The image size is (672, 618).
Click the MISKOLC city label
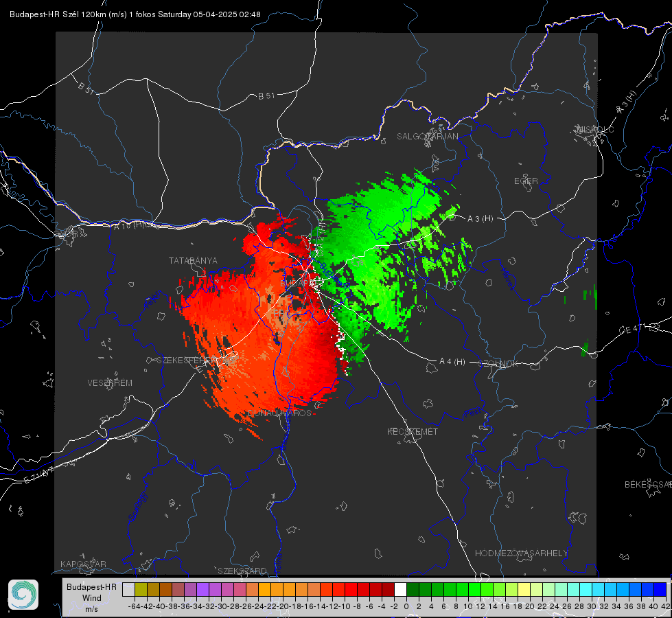click(x=595, y=129)
